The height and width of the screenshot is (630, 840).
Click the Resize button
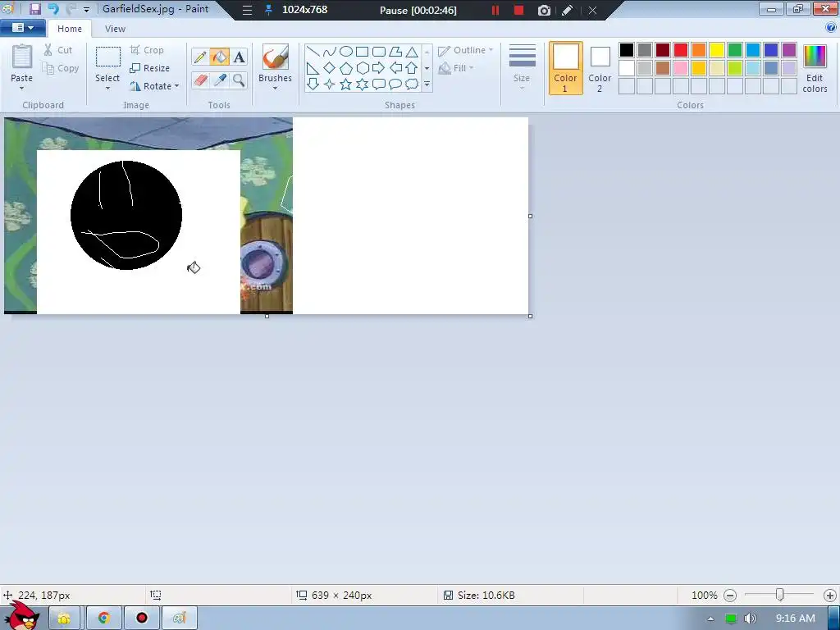coord(150,68)
